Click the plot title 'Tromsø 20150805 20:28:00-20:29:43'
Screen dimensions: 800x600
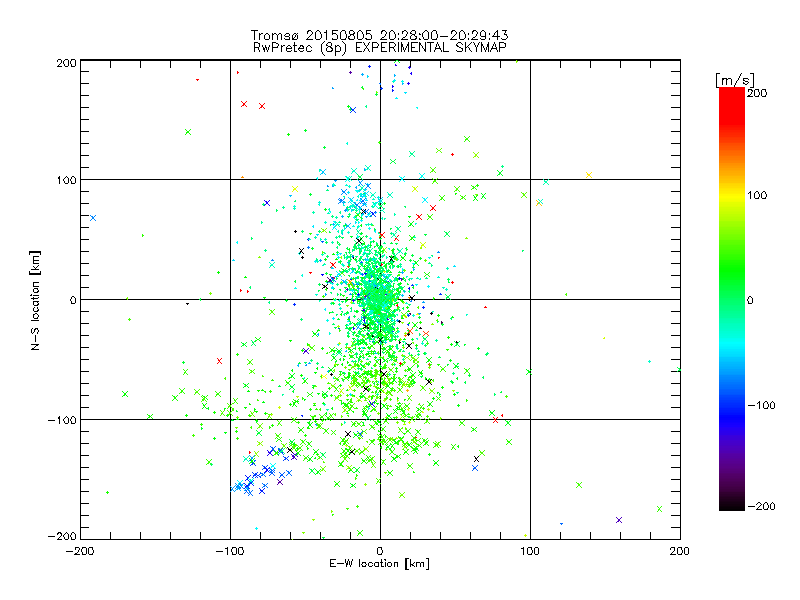[x=380, y=35]
